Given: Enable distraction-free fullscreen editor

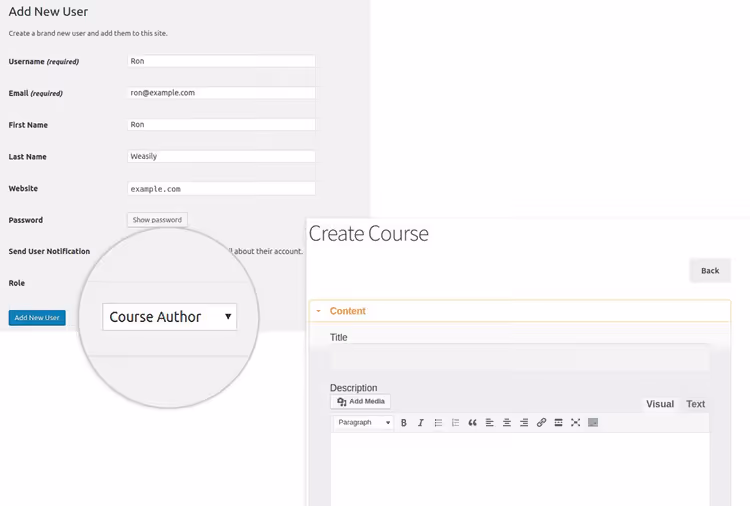Looking at the screenshot, I should [575, 423].
